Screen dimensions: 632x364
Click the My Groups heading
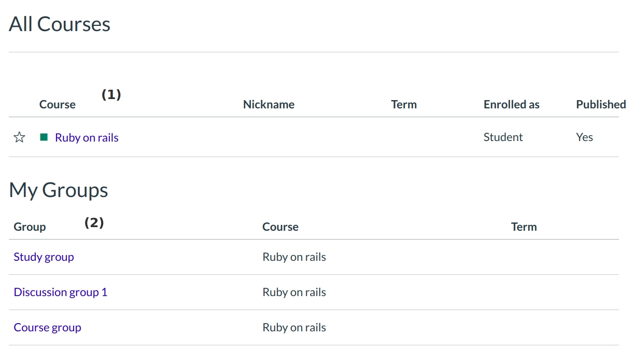click(x=59, y=190)
